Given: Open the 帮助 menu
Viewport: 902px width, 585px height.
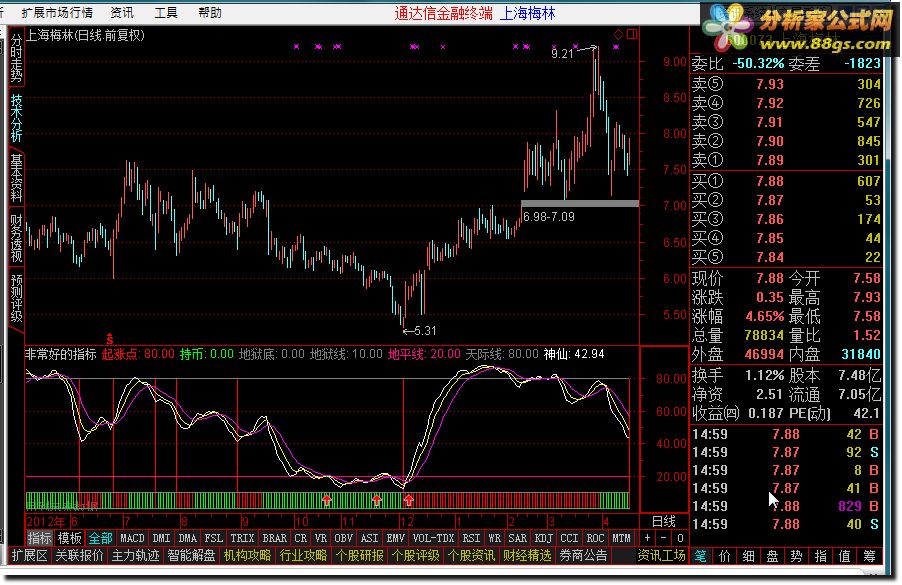Looking at the screenshot, I should coord(210,12).
